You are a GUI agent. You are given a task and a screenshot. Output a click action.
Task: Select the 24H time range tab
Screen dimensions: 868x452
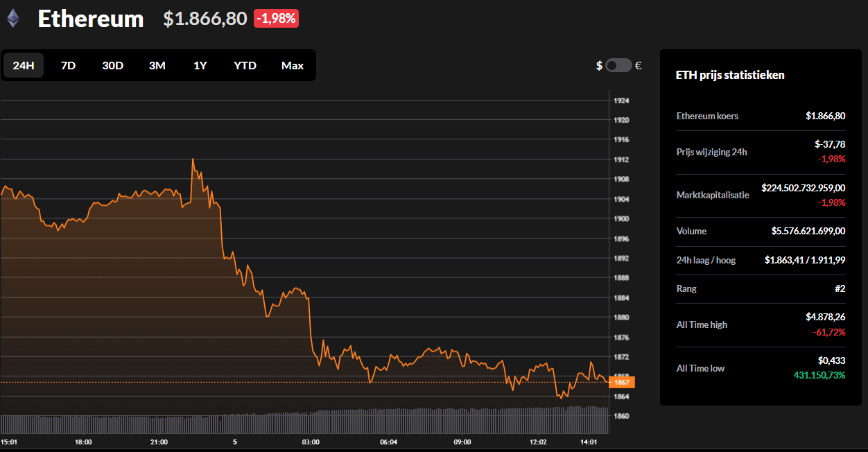pos(24,65)
